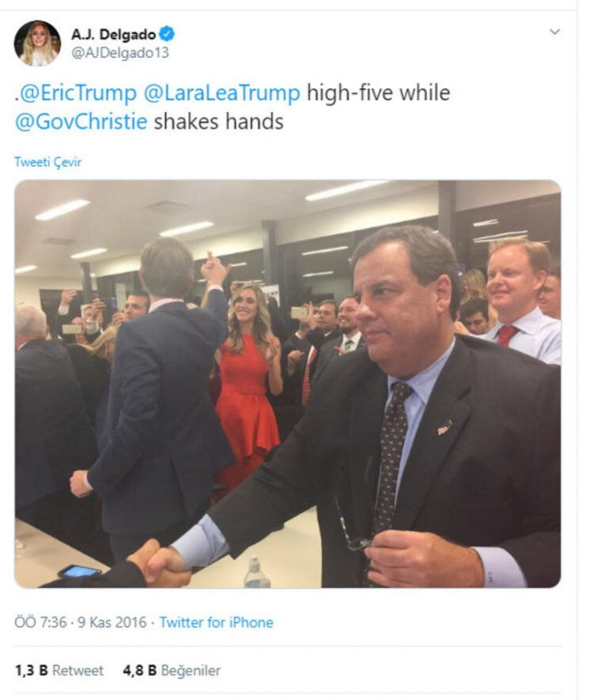Open the @LaraLeaTrump mention

(221, 92)
